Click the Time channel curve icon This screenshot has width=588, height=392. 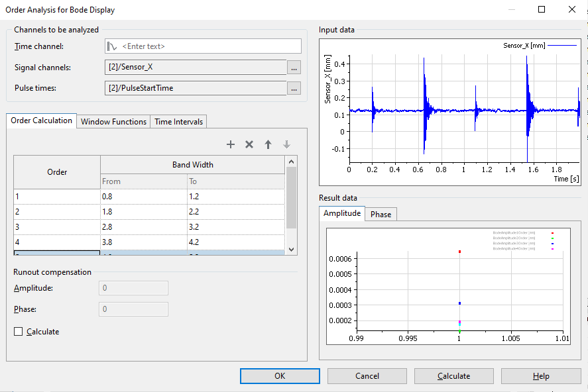112,46
